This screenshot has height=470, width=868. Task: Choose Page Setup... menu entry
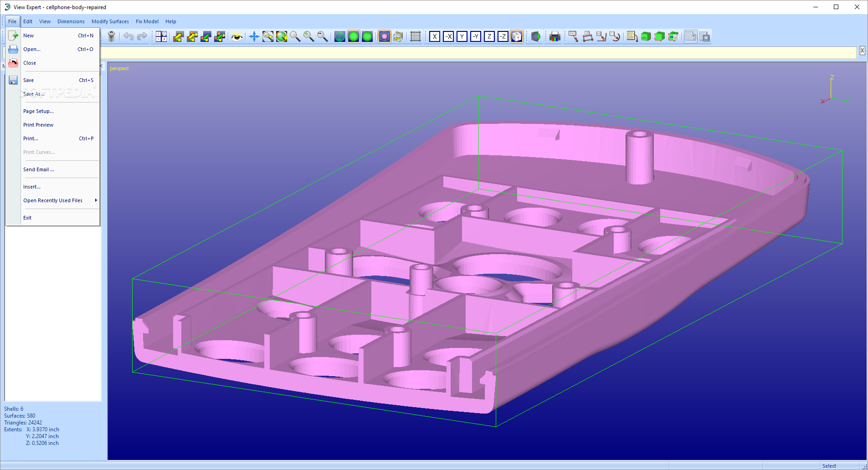[53, 111]
